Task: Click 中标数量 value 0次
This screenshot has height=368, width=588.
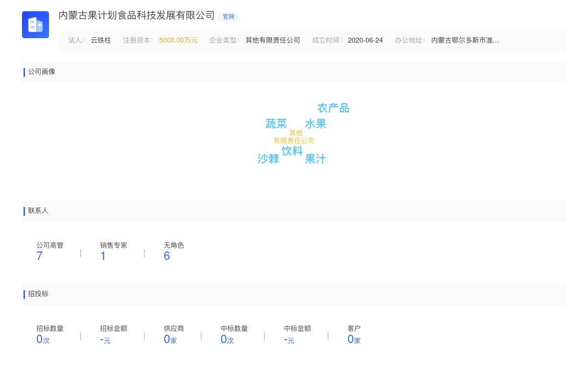Action: 227,339
